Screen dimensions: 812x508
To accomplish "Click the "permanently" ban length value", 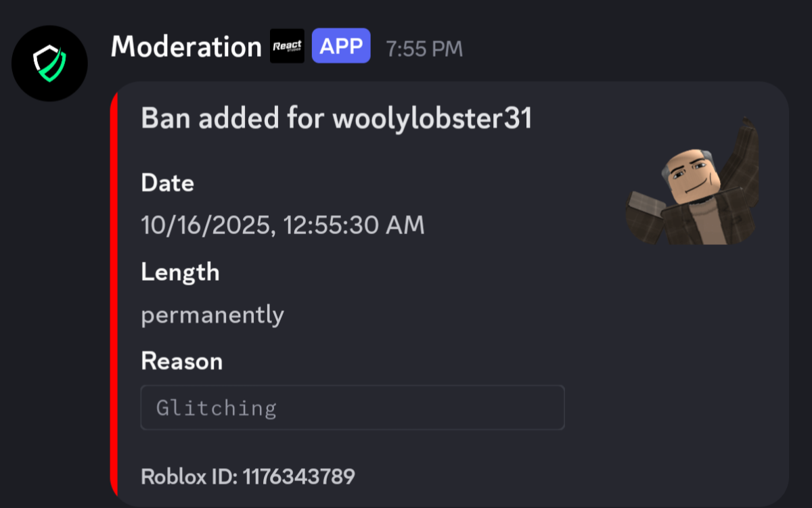I will [212, 315].
